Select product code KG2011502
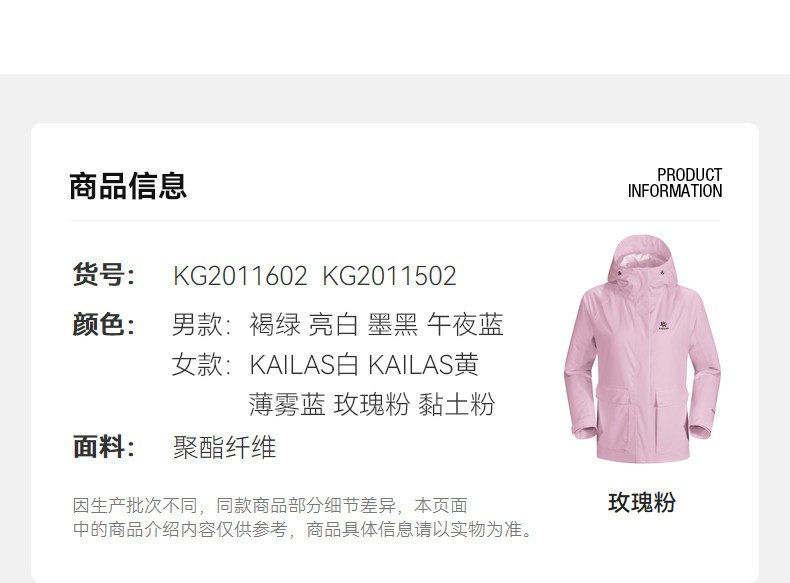The height and width of the screenshot is (583, 790). pos(389,276)
